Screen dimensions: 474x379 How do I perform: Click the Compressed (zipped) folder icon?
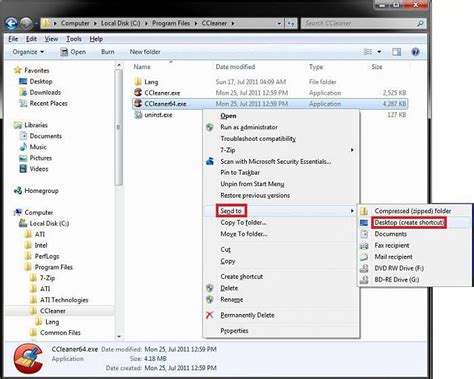364,211
